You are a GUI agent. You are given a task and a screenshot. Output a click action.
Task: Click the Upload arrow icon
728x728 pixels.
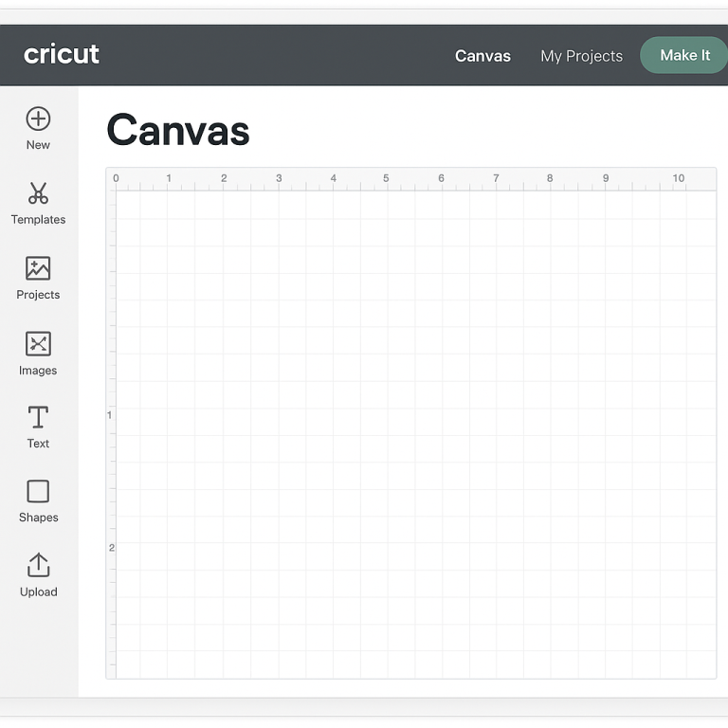pyautogui.click(x=38, y=565)
